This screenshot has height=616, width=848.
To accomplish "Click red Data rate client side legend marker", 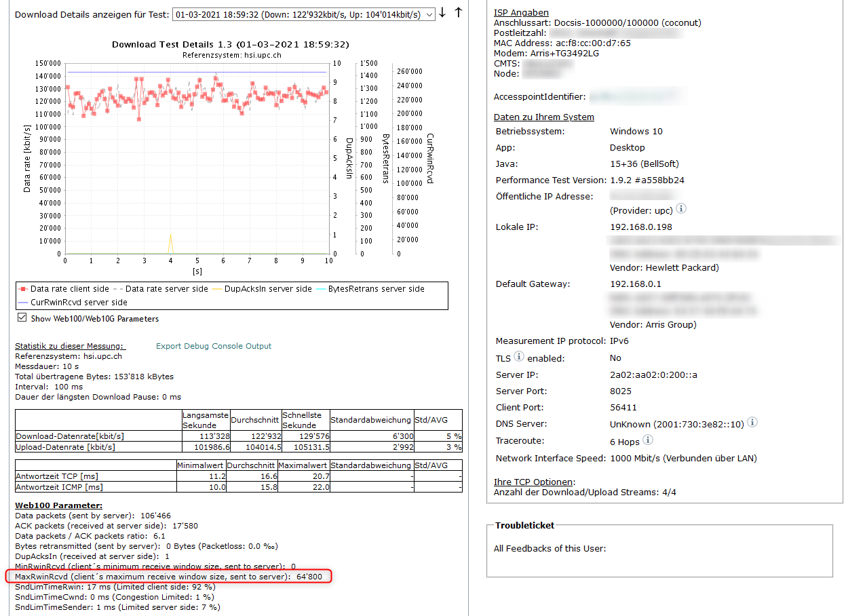I will tap(24, 289).
